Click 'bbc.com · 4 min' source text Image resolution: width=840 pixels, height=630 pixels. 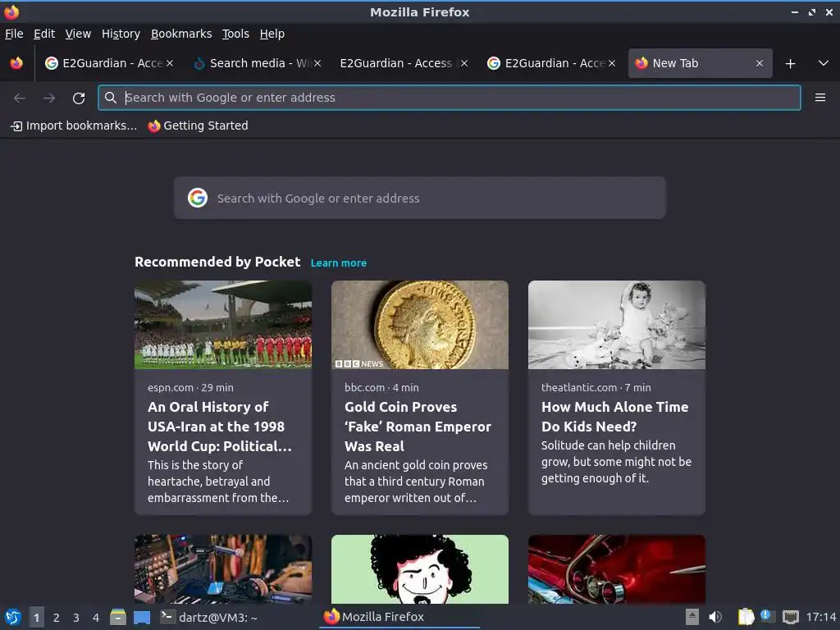tap(381, 387)
